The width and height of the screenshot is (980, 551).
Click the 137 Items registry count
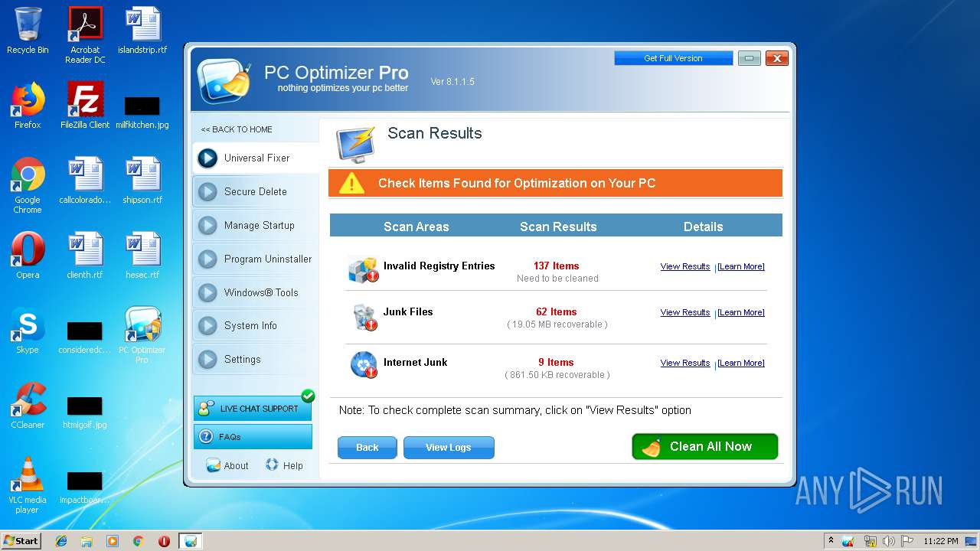pos(557,266)
